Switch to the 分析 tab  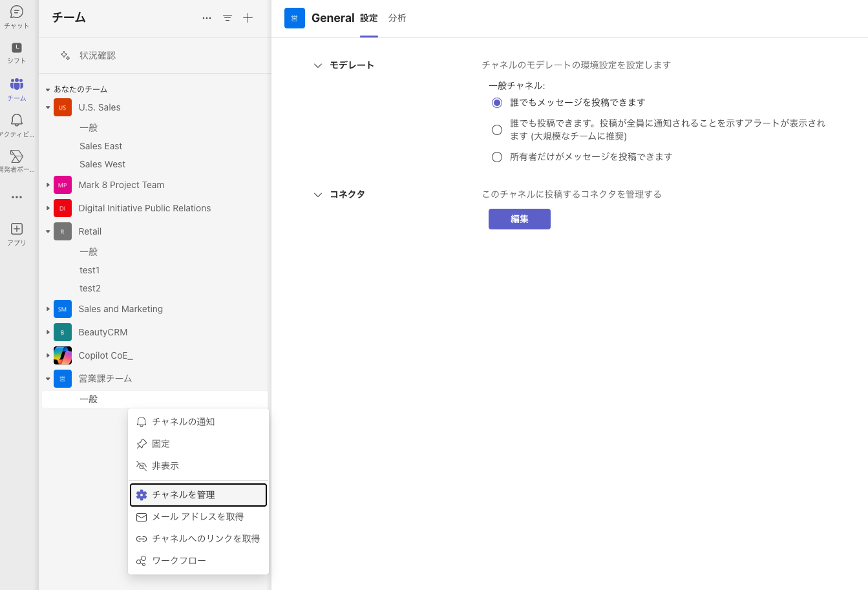397,17
